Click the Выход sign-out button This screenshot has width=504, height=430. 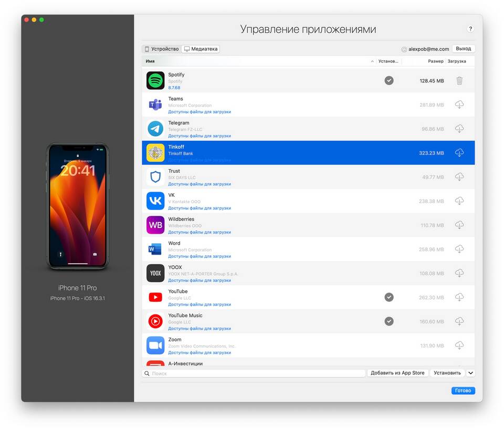tap(463, 49)
